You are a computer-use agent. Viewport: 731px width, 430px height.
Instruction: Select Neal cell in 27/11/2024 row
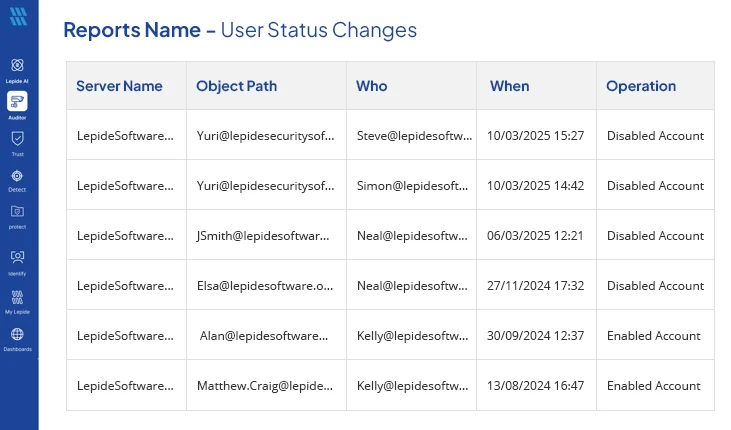click(x=412, y=286)
